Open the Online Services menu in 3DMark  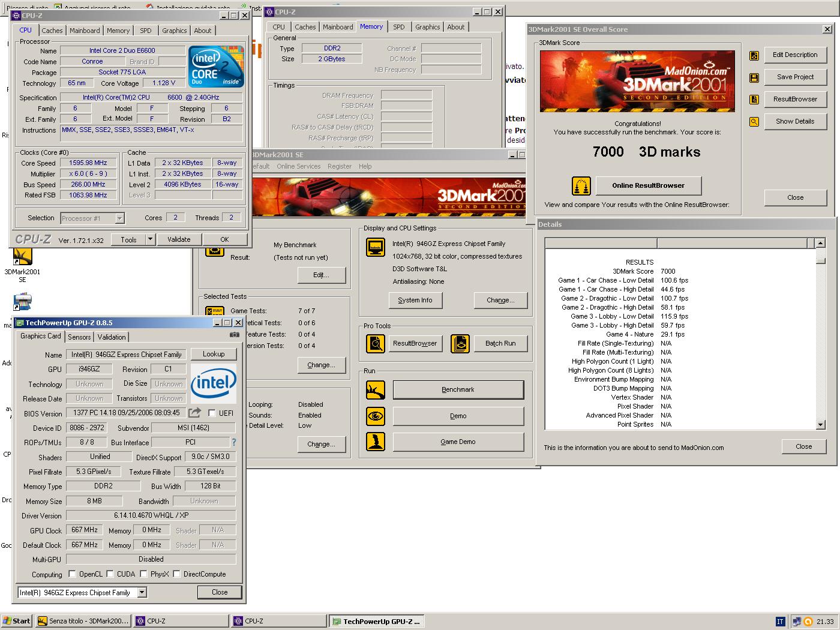point(298,166)
